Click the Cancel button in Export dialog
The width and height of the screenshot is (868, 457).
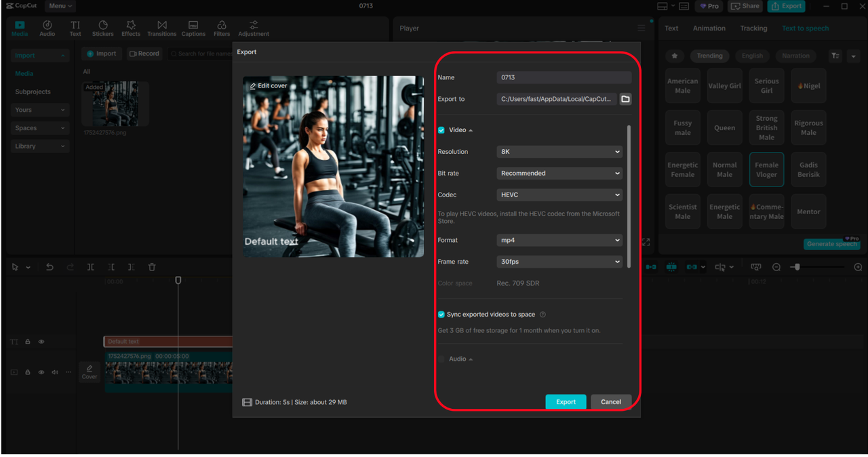pyautogui.click(x=610, y=402)
